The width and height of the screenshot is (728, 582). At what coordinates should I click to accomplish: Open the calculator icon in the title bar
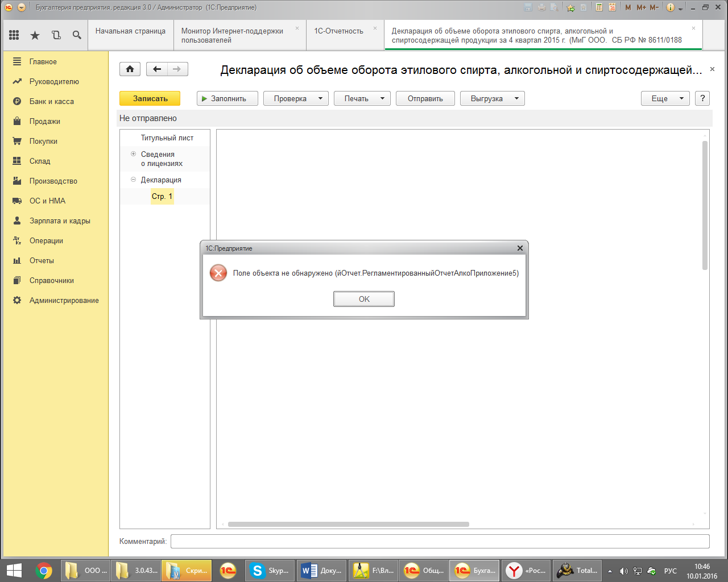click(x=599, y=7)
